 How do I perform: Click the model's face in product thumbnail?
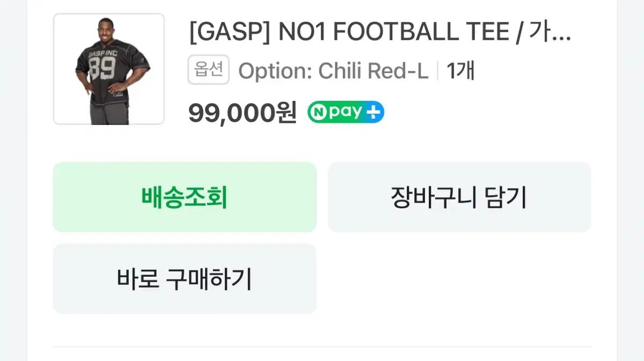[106, 30]
